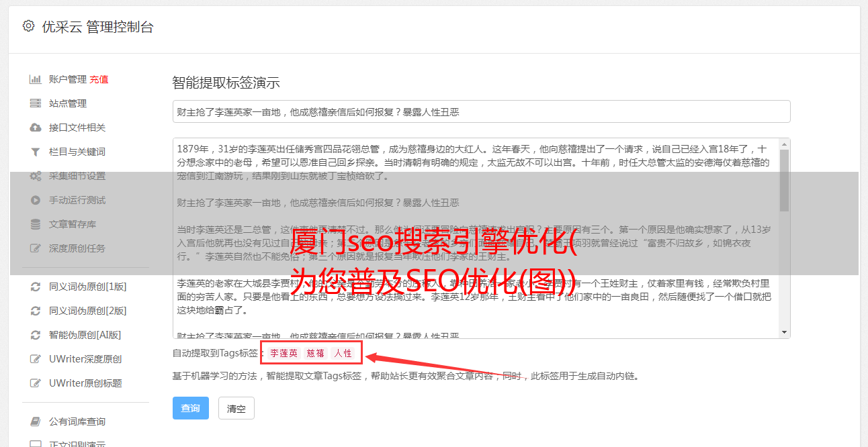Screen dimensions: 868x447
Task: Click the 清空 clear button
Action: click(x=236, y=408)
